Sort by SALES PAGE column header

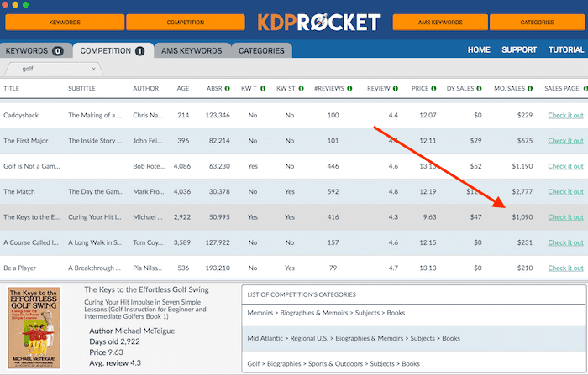(x=562, y=88)
